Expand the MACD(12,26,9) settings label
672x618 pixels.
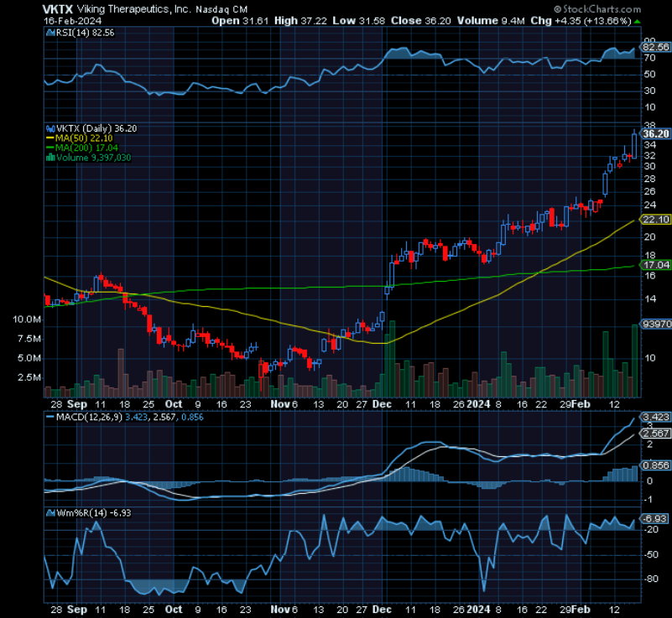[x=88, y=416]
